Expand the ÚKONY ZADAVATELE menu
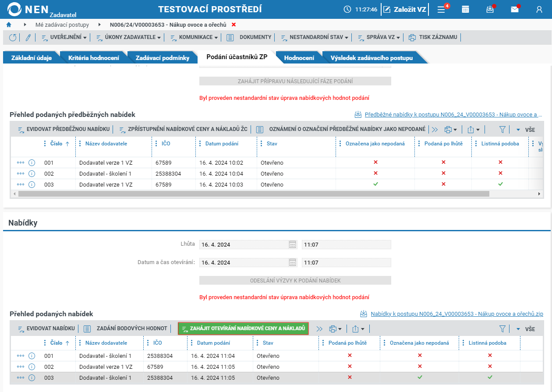This screenshot has width=552, height=392. 128,38
